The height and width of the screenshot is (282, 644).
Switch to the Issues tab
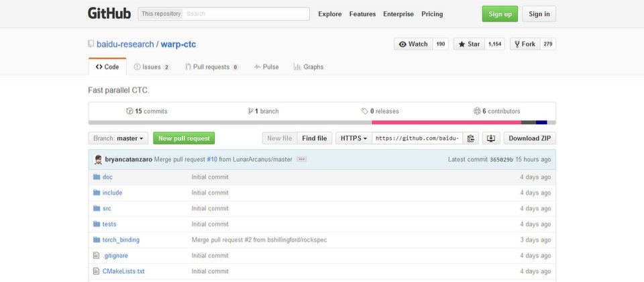(x=152, y=67)
